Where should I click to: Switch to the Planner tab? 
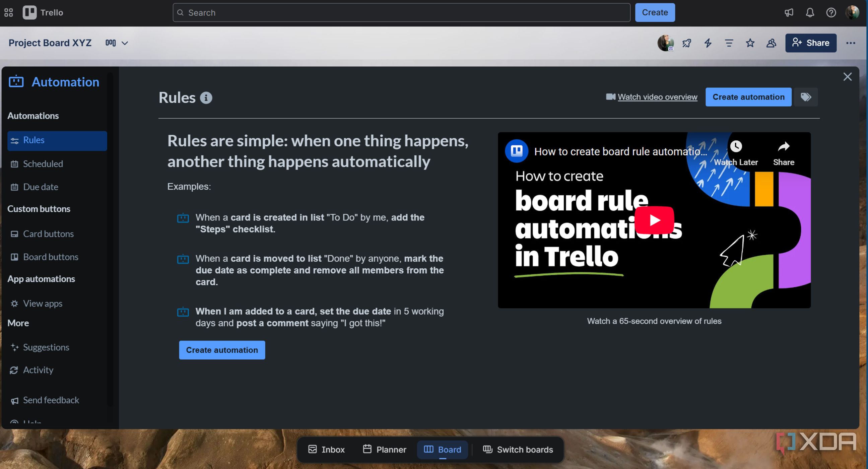pyautogui.click(x=385, y=450)
